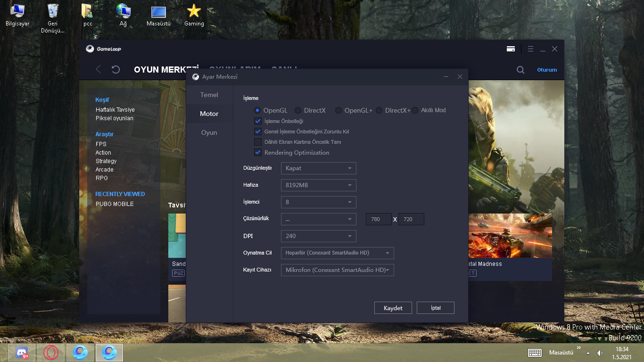Click the resolution height field showing 720
Viewport: 644px width, 362px height.
pos(411,219)
